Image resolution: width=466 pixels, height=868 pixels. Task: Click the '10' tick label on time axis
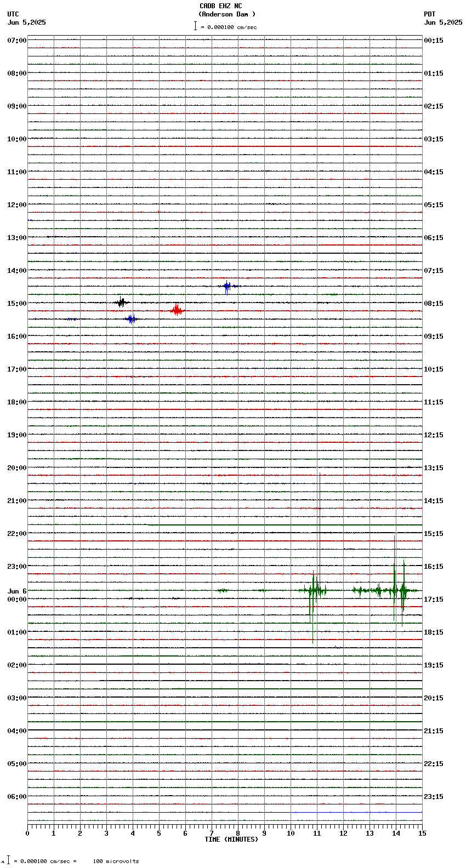[x=291, y=833]
